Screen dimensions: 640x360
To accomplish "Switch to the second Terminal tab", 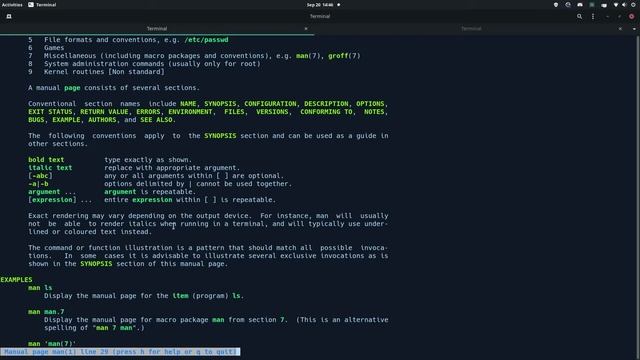I will click(471, 29).
